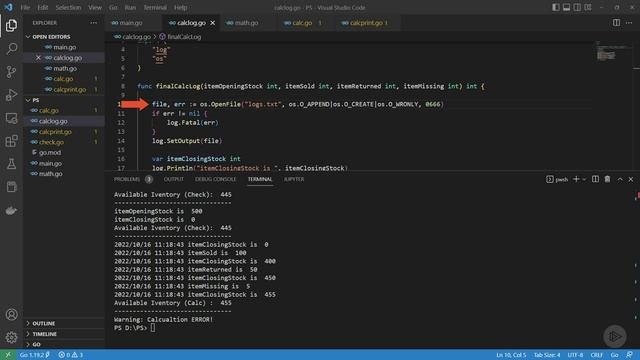The width and height of the screenshot is (640, 360).
Task: Open the Search view icon
Action: [x=11, y=49]
